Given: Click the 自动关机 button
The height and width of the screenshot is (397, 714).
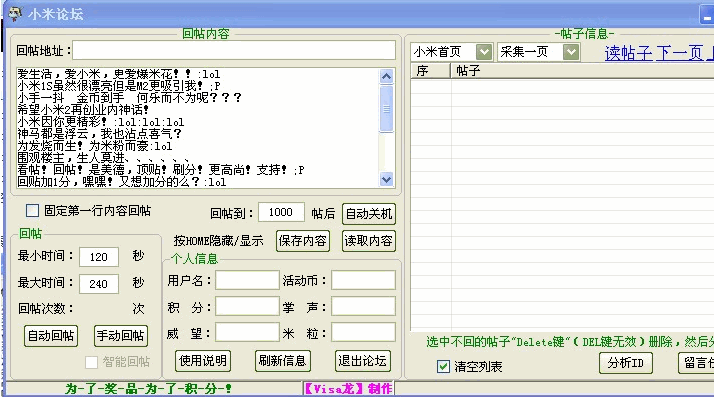Looking at the screenshot, I should [368, 214].
